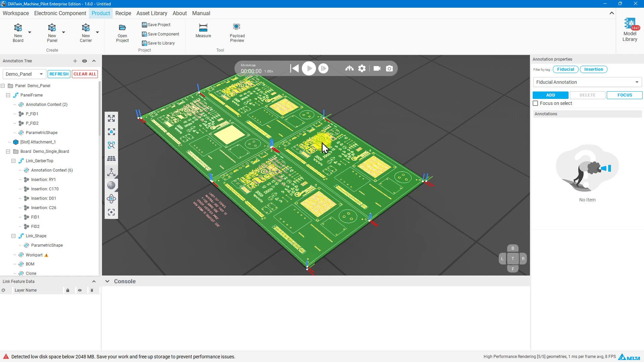Create a New Panel
Screen dimensions: 644x362
[x=52, y=33]
